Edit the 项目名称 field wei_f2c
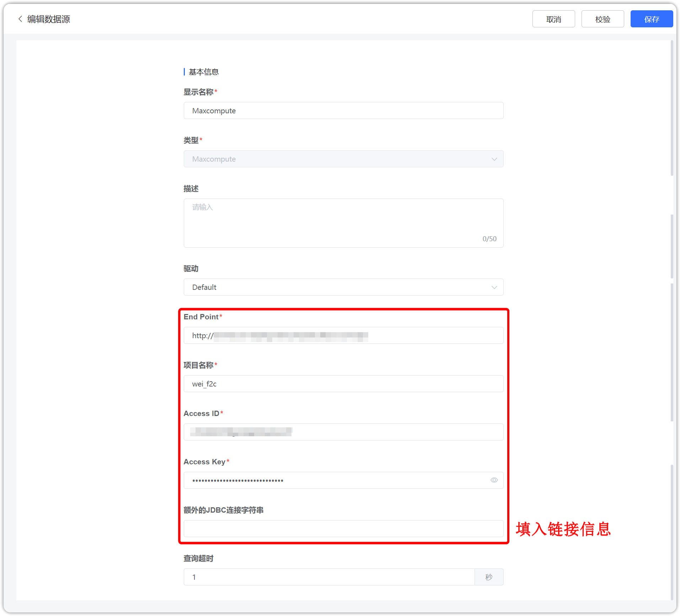Image resolution: width=680 pixels, height=616 pixels. (343, 384)
